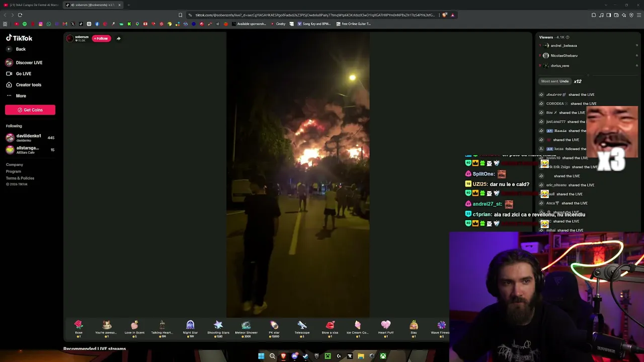
Task: Open top viewer dvrius_vere
Action: (559, 66)
